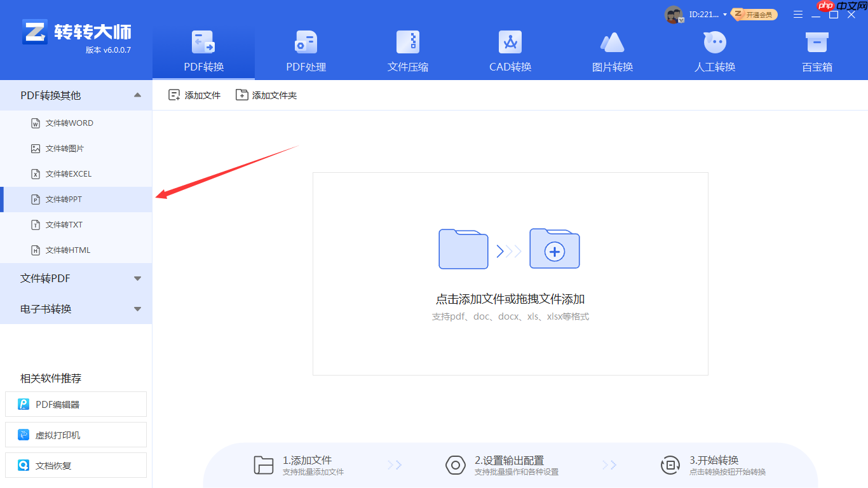Click the 添加文件夹 button
The height and width of the screenshot is (488, 868).
pyautogui.click(x=266, y=95)
